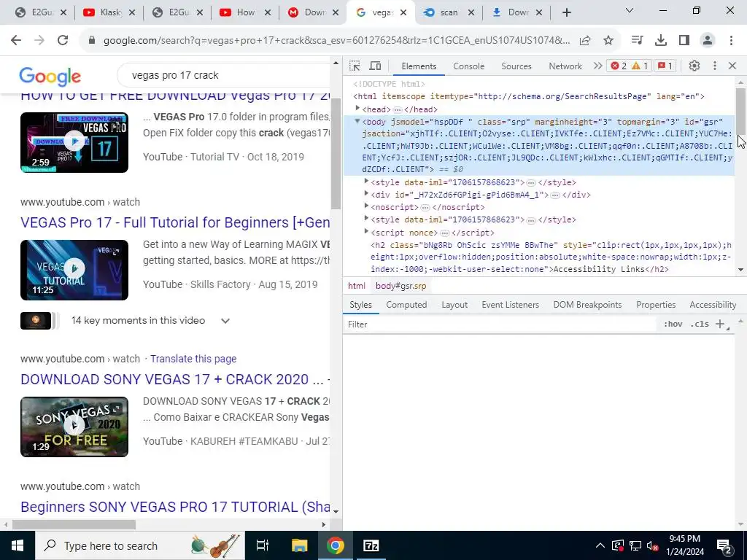Viewport: 747px width, 560px height.
Task: Play the 1:29 Sony Vegas For Free thumbnail
Action: [x=74, y=427]
